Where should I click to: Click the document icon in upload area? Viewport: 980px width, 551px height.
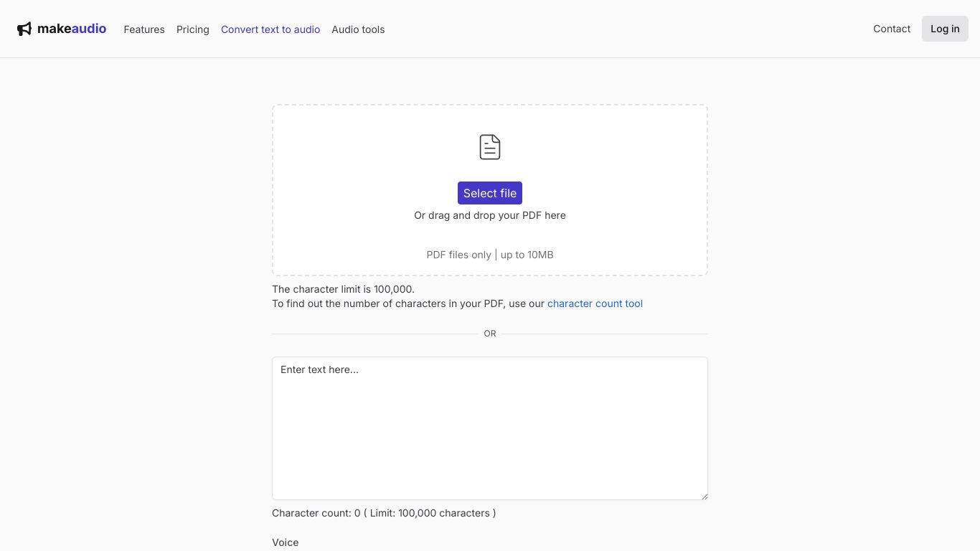[x=490, y=147]
